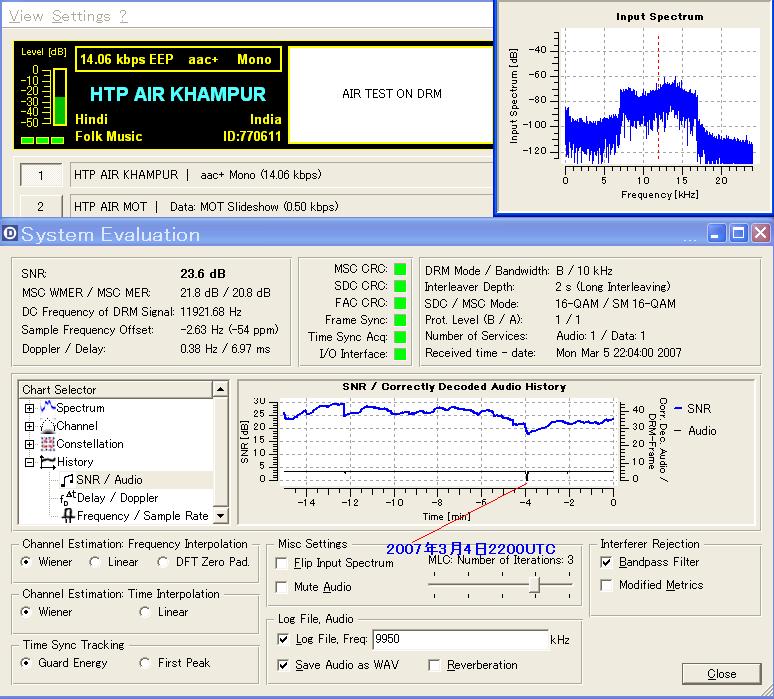Expand the Spectrum tree node
The height and width of the screenshot is (699, 774).
pos(29,408)
